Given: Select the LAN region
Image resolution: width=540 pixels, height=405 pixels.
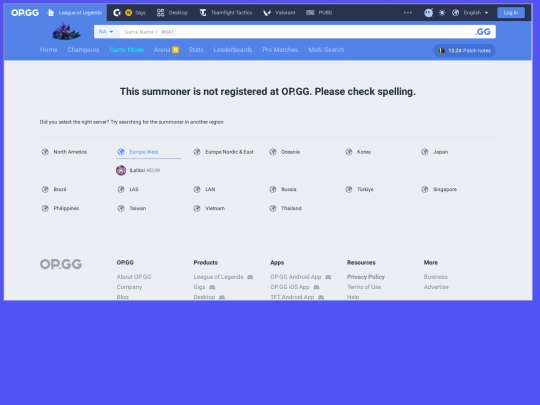Looking at the screenshot, I should pos(204,189).
